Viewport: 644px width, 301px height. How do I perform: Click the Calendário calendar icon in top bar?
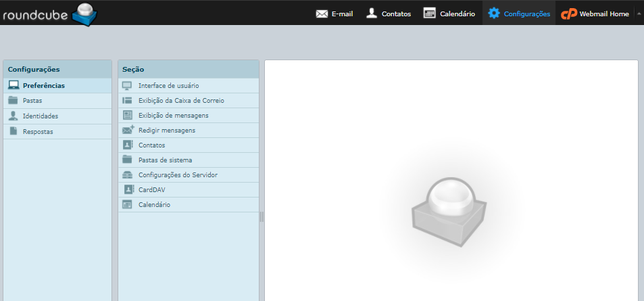[430, 13]
